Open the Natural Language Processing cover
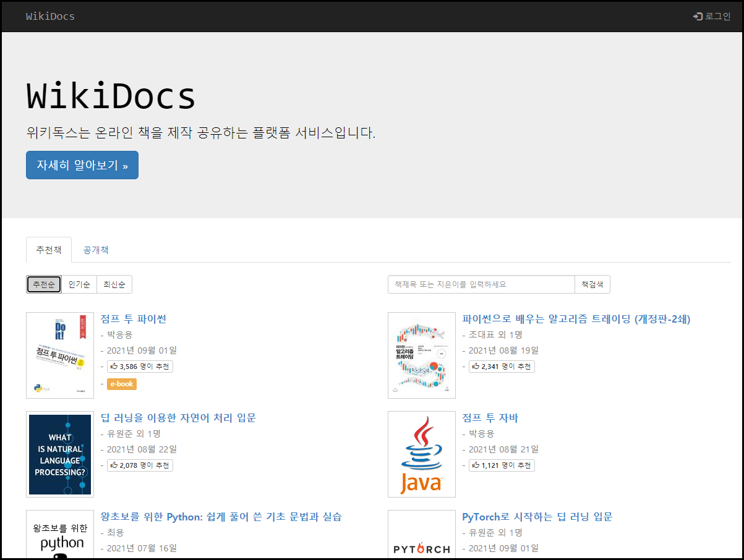744x560 pixels. [x=60, y=454]
